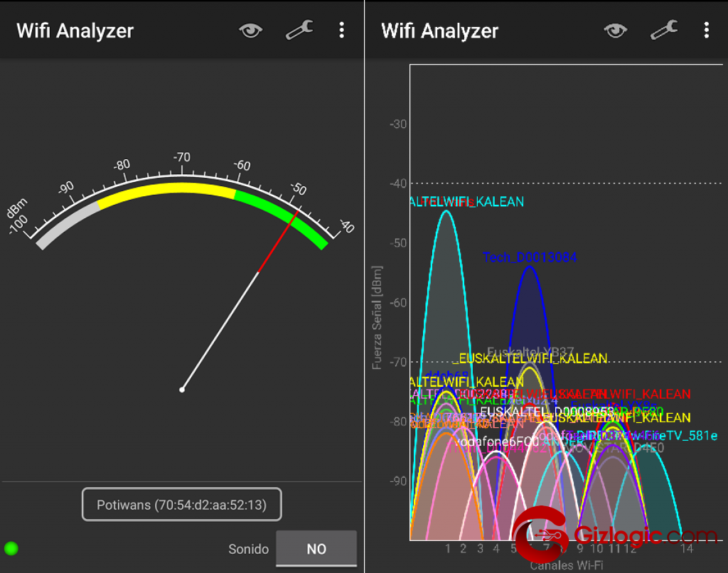Click the '-100' mark on the gauge
This screenshot has height=573, width=728.
point(18,225)
